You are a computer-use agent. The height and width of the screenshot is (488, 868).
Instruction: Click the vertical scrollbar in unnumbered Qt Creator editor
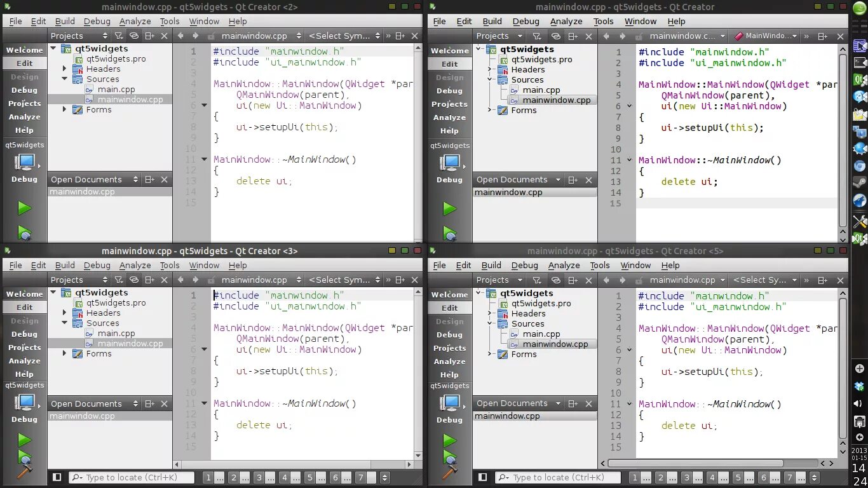[843, 140]
